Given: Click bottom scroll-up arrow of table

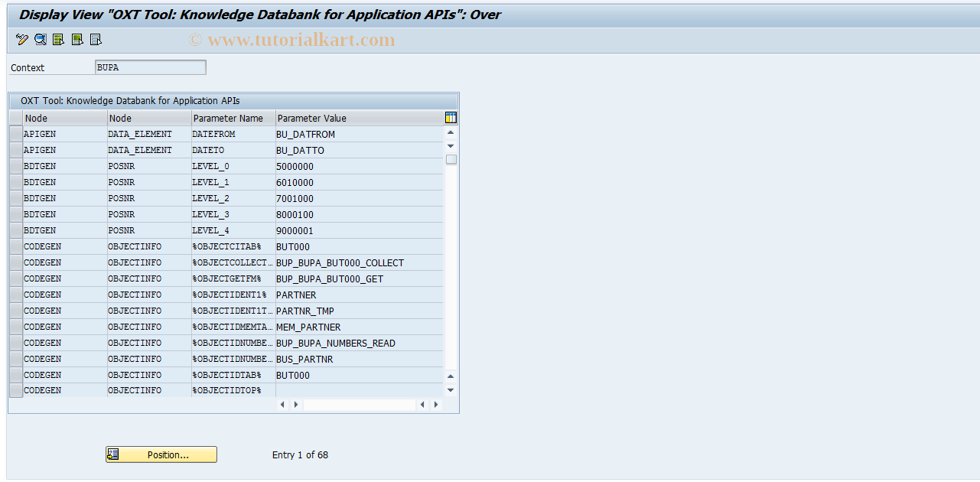Looking at the screenshot, I should click(x=451, y=376).
